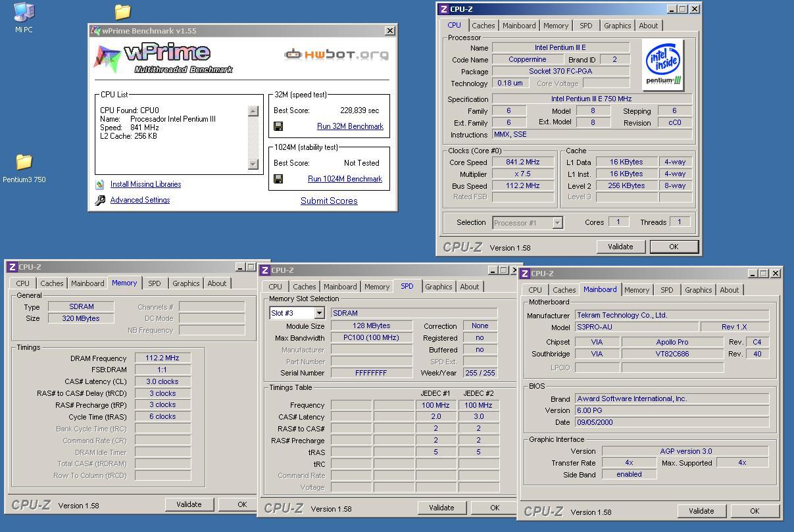
Task: Click the save icon for 32M score
Action: 278,126
